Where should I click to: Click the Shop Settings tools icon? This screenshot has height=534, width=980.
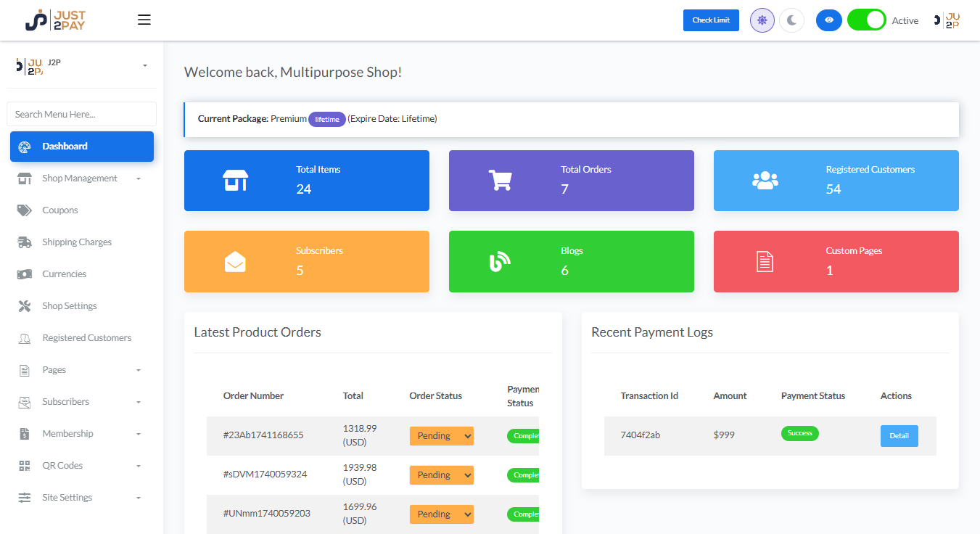click(25, 306)
